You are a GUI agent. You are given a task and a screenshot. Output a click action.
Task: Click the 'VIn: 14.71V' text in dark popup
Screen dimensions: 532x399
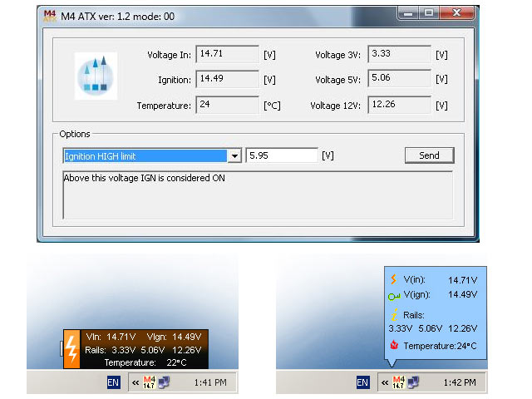tap(111, 337)
